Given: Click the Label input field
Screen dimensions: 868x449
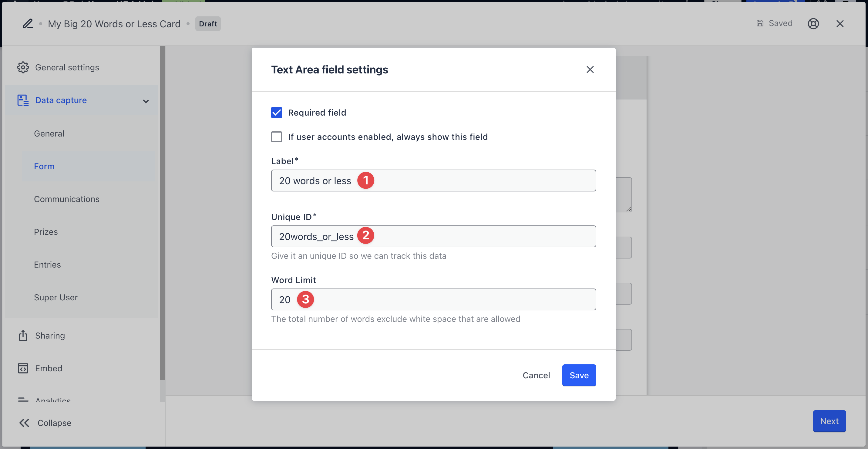Looking at the screenshot, I should click(433, 180).
